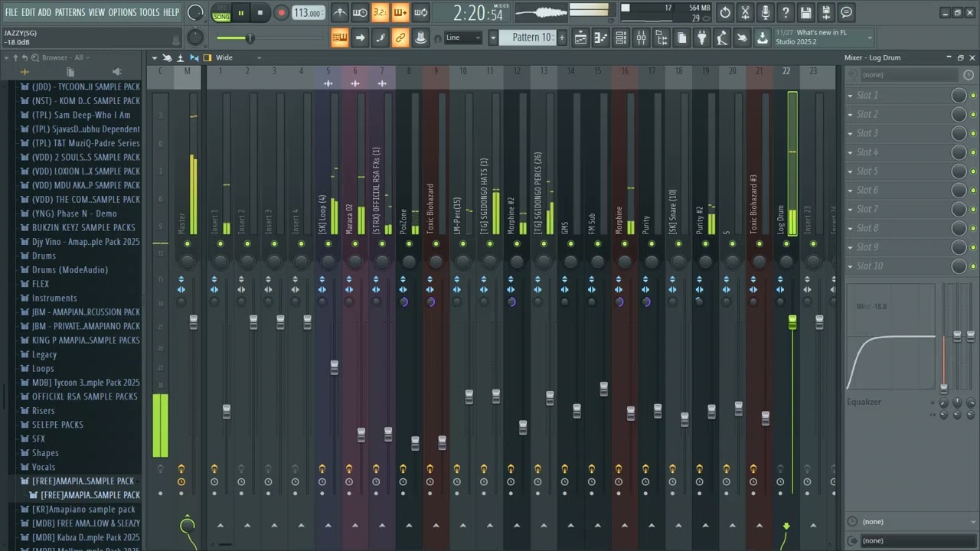Open the chat speech bubble icon
Screen dimensions: 980x551
tap(846, 12)
